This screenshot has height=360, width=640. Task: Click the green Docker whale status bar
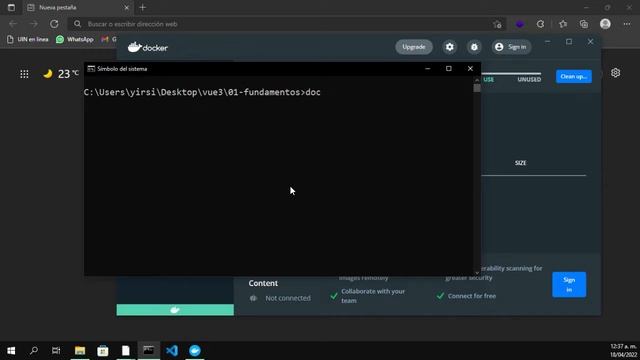pos(175,310)
